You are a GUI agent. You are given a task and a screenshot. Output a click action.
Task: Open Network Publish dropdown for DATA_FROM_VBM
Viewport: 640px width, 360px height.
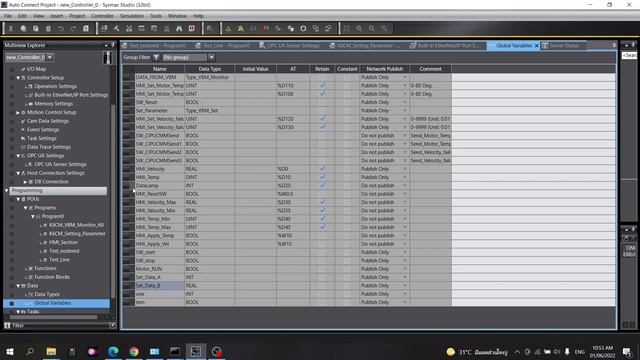coord(405,77)
